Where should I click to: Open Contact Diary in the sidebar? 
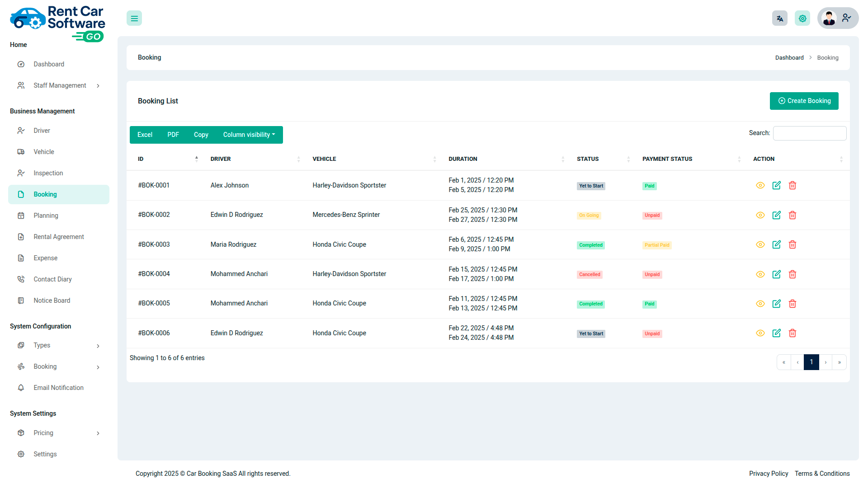click(x=59, y=279)
